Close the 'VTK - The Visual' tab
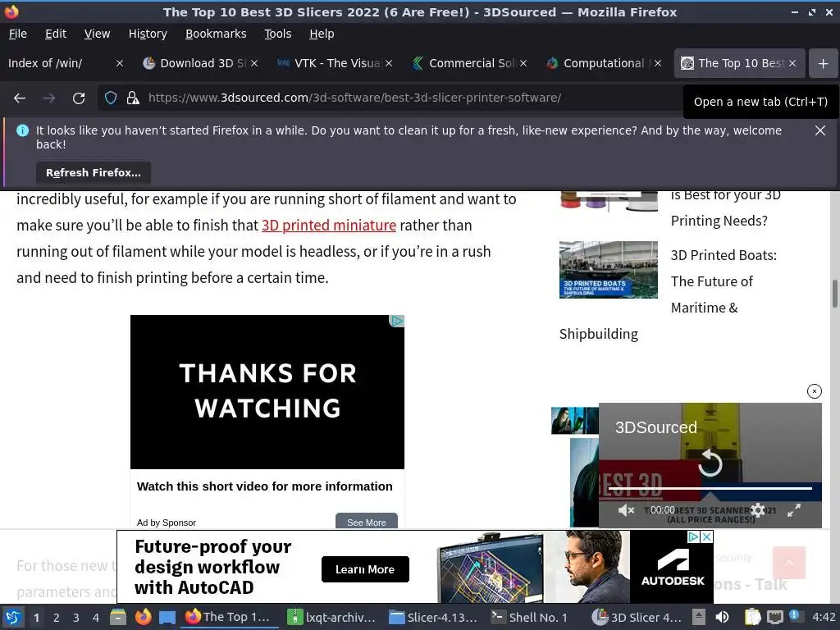The height and width of the screenshot is (630, 840). click(389, 63)
